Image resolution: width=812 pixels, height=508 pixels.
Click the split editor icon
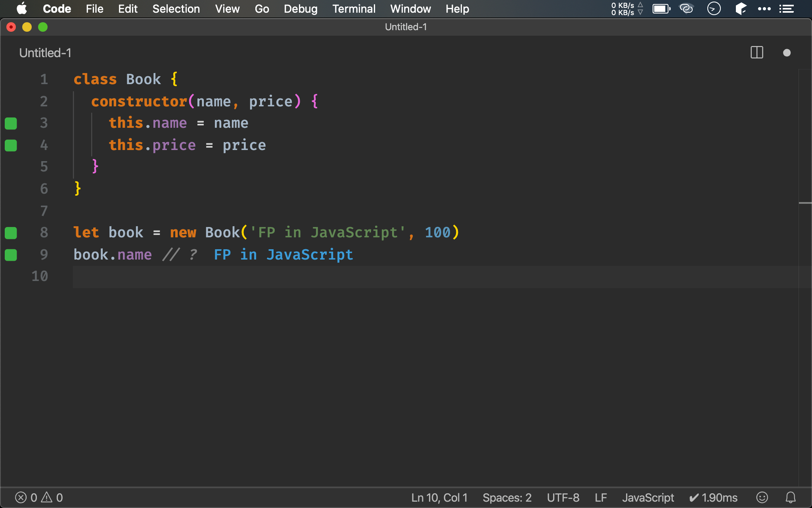[756, 53]
